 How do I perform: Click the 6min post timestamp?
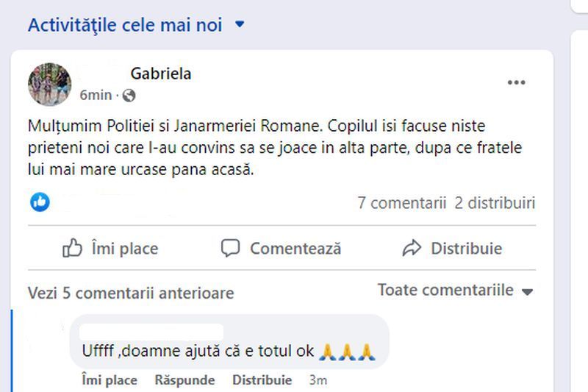pyautogui.click(x=96, y=95)
